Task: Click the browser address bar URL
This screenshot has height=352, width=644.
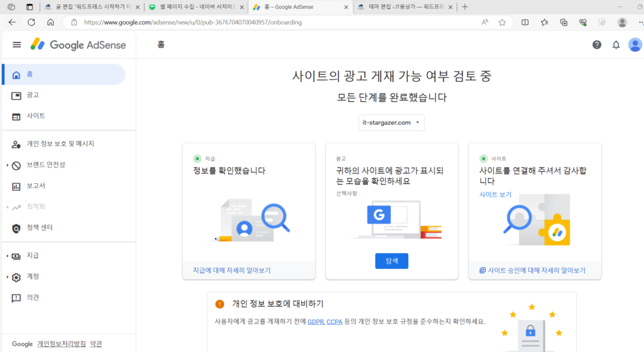Action: point(192,22)
